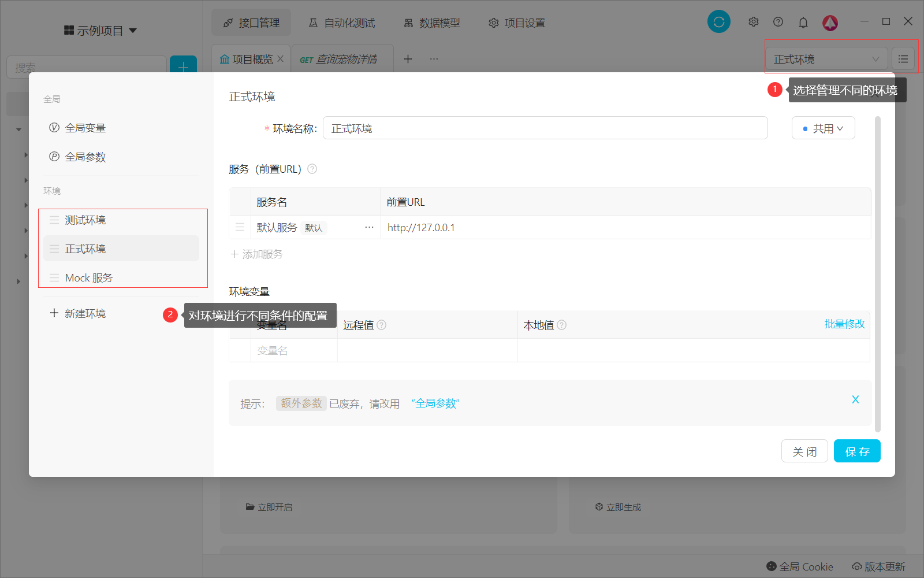Select 测试环境 in environment list
The height and width of the screenshot is (578, 924).
tap(121, 220)
